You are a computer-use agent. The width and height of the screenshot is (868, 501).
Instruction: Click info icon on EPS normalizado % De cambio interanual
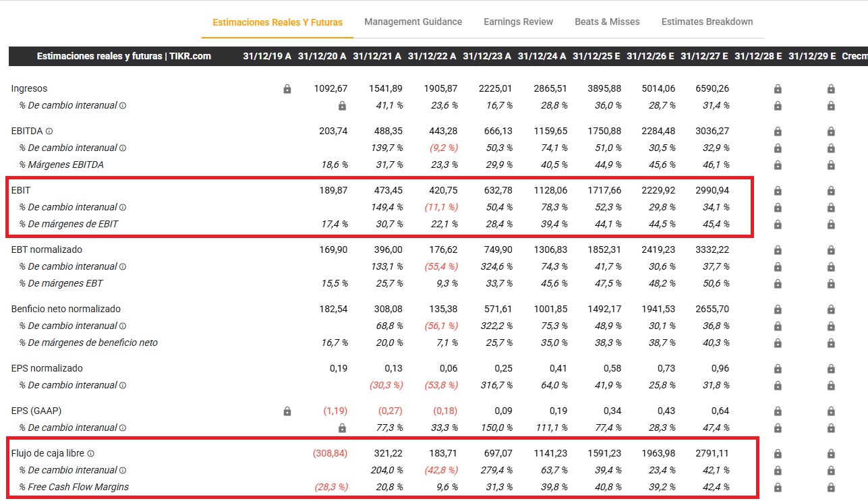point(123,386)
